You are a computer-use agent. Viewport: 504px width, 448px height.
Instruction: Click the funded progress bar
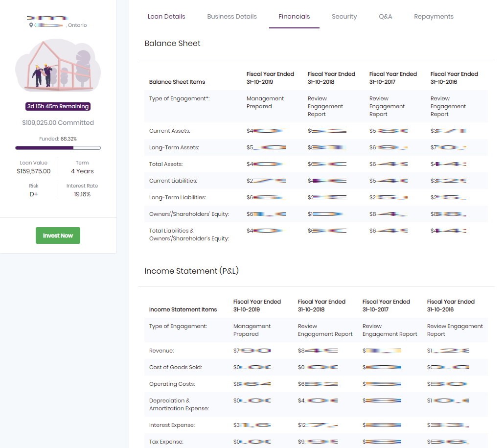(x=58, y=147)
